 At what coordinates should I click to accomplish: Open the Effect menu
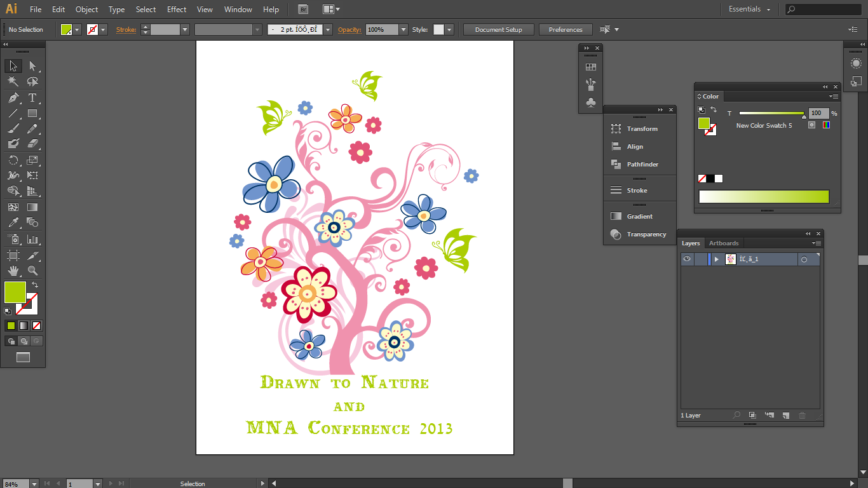(177, 10)
